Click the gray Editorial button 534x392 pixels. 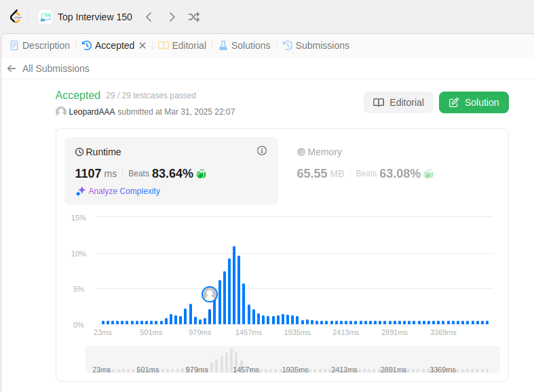point(398,102)
